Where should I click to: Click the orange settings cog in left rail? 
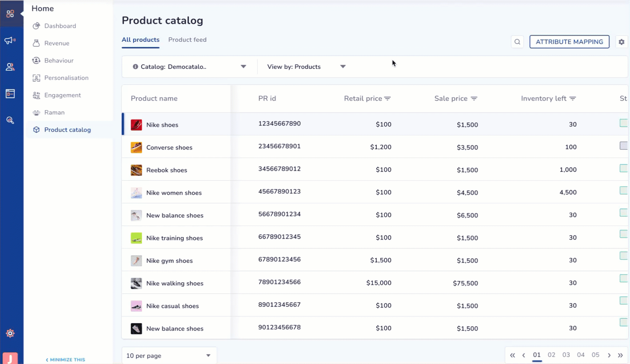point(10,333)
